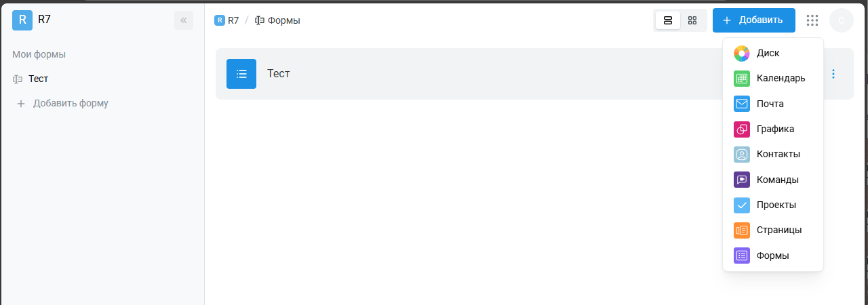
Task: Open the Проекты projects icon
Action: click(742, 205)
